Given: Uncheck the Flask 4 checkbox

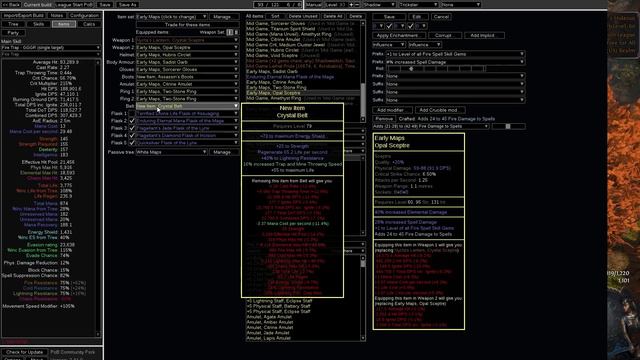Looking at the screenshot, I should tap(131, 136).
